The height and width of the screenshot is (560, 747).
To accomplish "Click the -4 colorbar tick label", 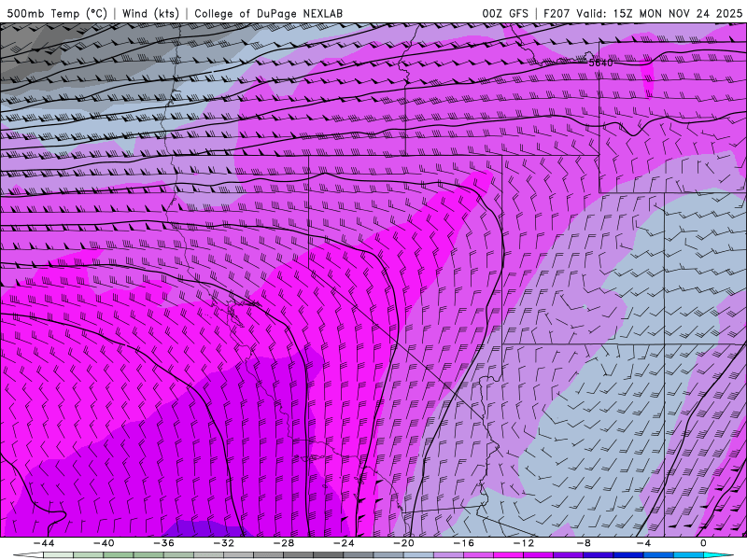I will pos(643,543).
